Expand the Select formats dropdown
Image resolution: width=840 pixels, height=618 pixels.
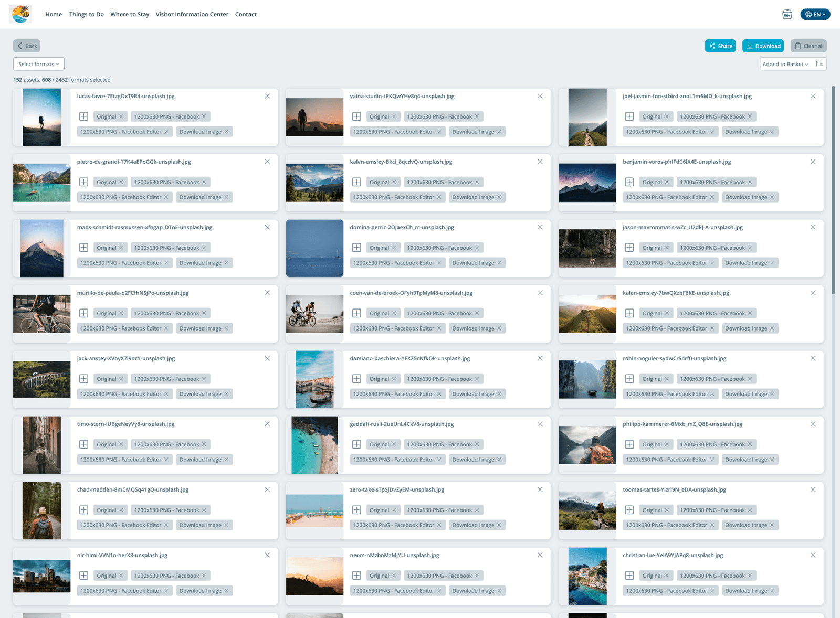pyautogui.click(x=38, y=64)
